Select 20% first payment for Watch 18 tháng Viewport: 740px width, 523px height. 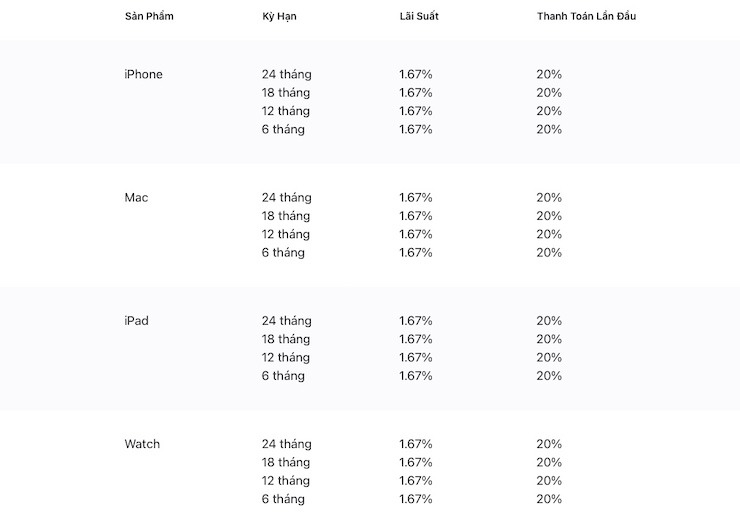pyautogui.click(x=549, y=462)
